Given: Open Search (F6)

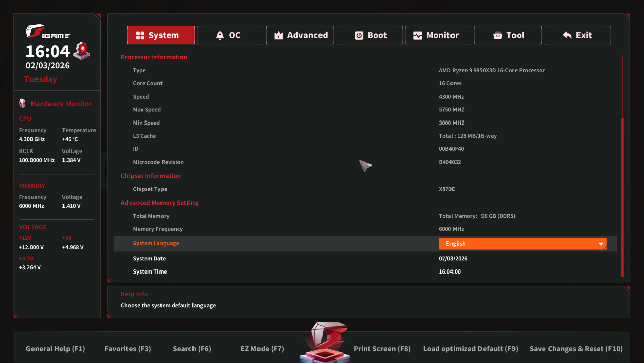Looking at the screenshot, I should click(191, 349).
